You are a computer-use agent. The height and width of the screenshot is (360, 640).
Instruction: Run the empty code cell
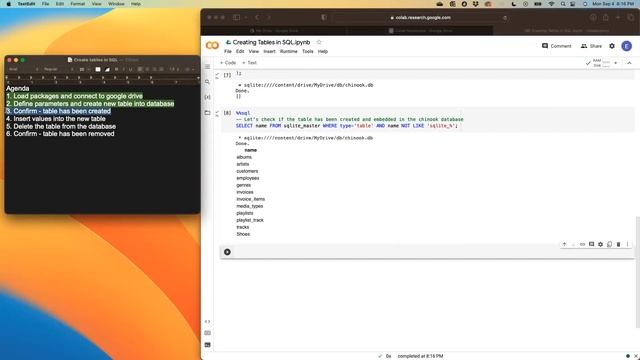click(227, 252)
